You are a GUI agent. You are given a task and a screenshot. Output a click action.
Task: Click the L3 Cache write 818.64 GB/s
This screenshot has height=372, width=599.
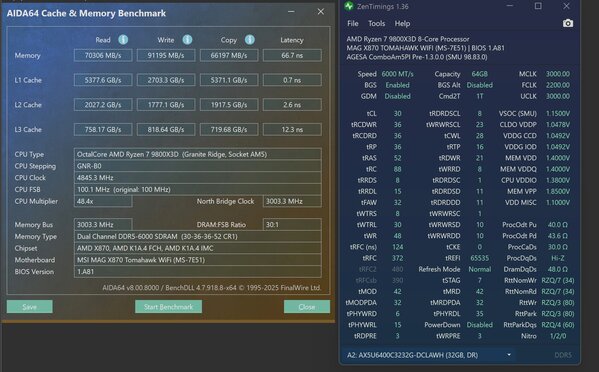[166, 129]
